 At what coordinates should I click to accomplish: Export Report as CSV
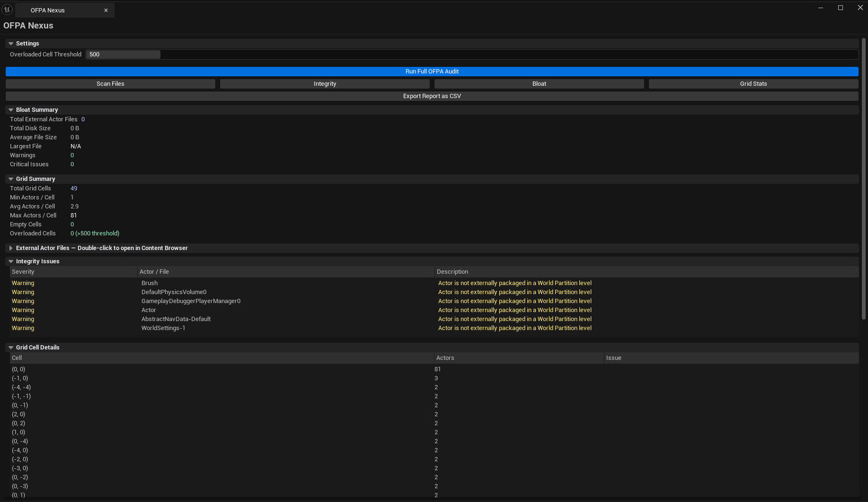click(432, 96)
